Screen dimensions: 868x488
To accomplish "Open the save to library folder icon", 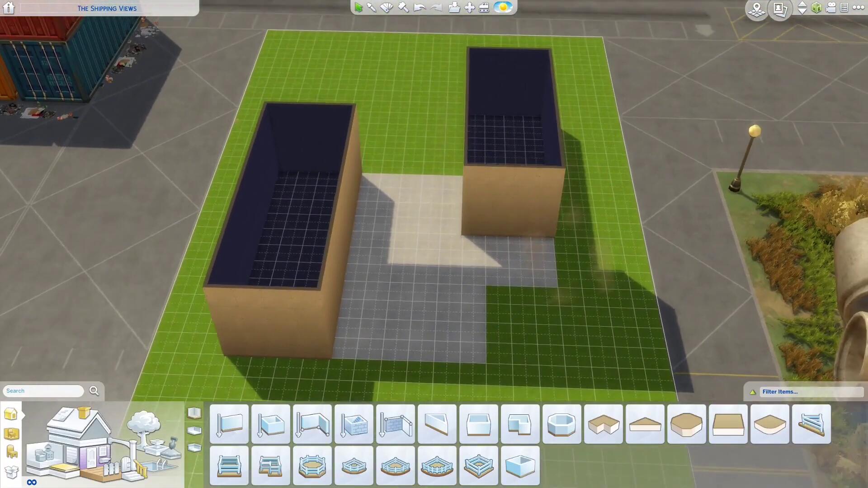I will coord(454,8).
